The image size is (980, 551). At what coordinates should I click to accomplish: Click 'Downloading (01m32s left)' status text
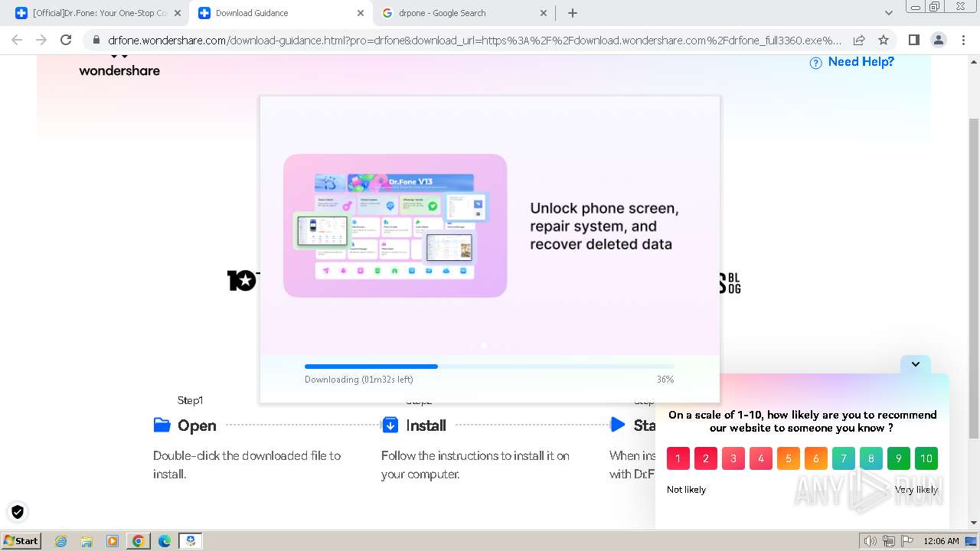pos(359,380)
